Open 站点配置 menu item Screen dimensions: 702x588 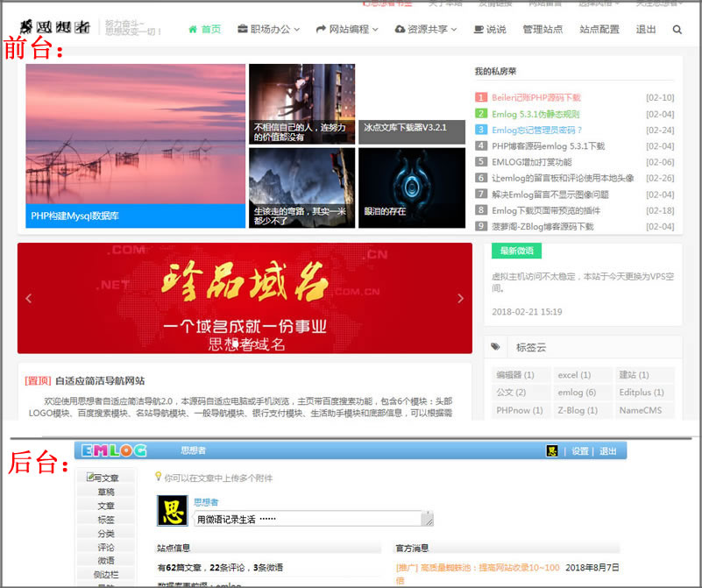tap(599, 30)
